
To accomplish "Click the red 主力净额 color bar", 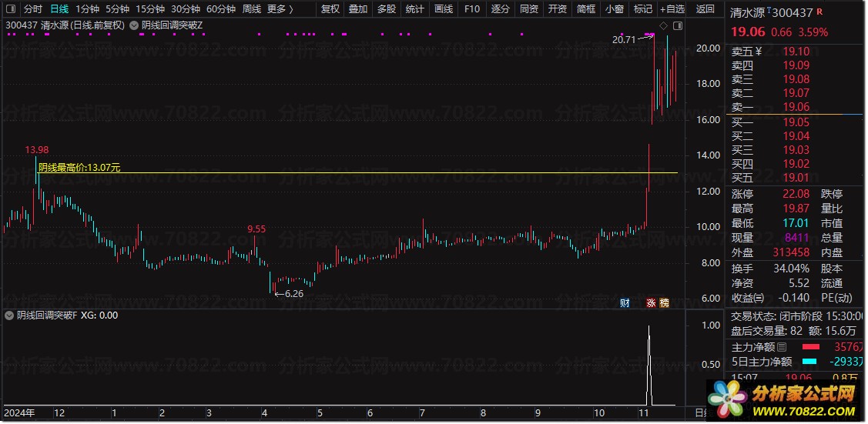I will coord(811,347).
